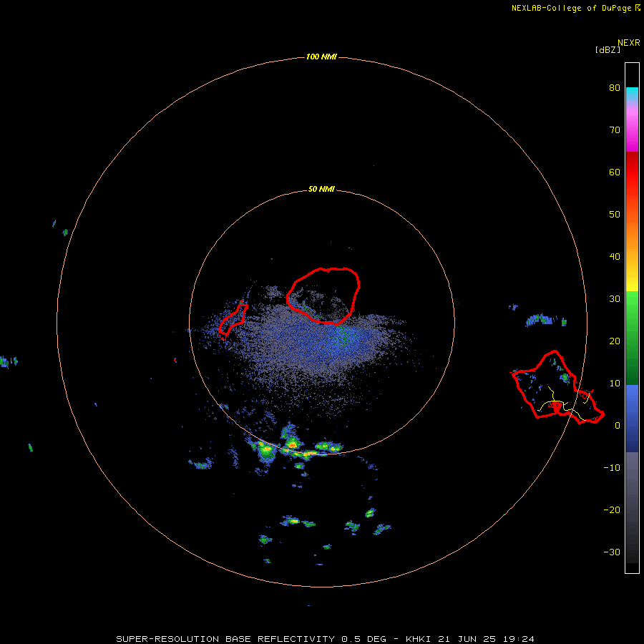
Task: Click the Super-Resolution Base Reflectivity caption
Action: point(326,639)
